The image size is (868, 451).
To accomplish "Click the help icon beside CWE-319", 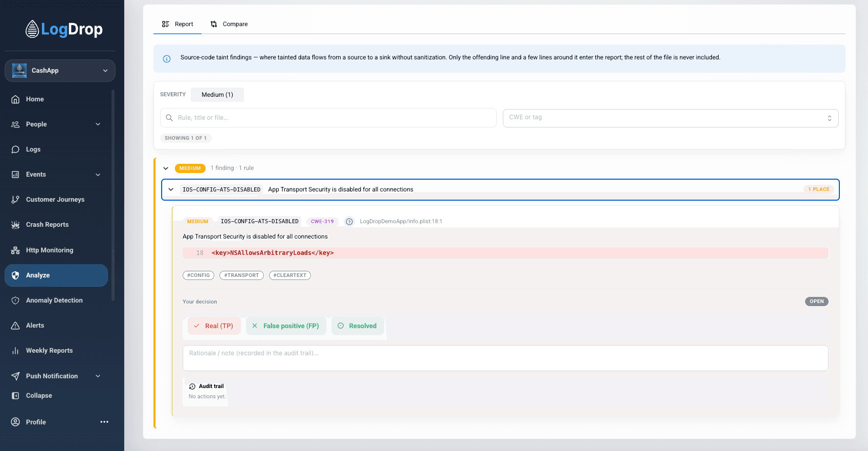I will click(349, 222).
